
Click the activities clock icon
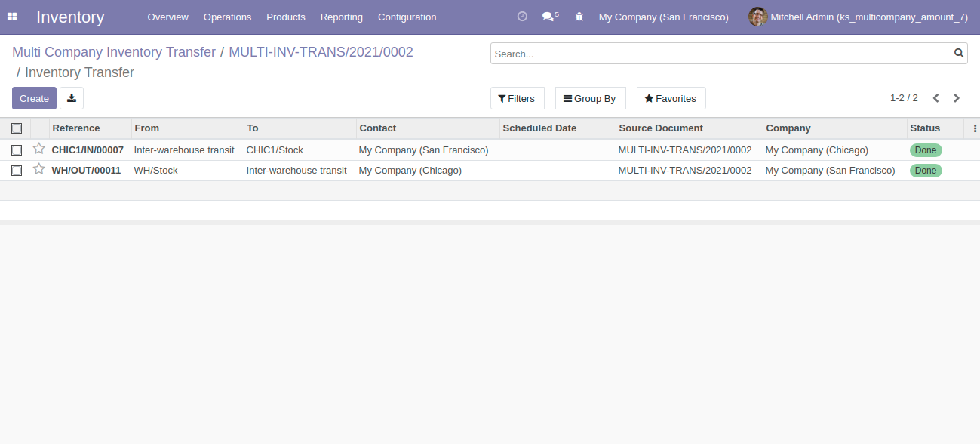[x=522, y=17]
